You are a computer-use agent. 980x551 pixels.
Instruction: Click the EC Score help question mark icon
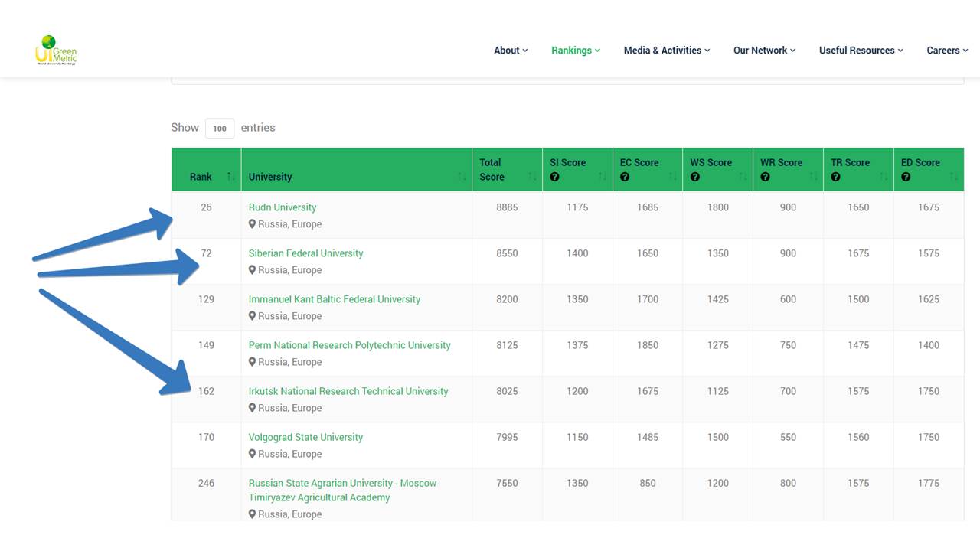point(625,177)
